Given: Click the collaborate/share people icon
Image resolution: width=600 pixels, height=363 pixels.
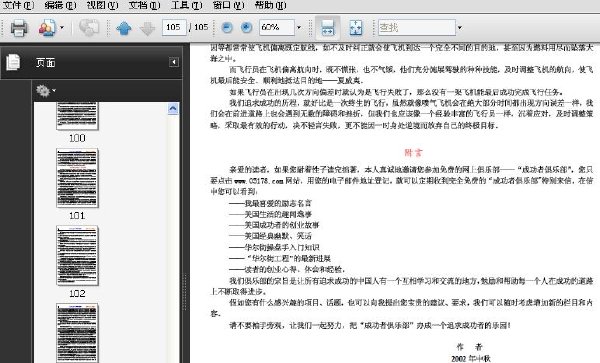Looking at the screenshot, I should point(47,28).
